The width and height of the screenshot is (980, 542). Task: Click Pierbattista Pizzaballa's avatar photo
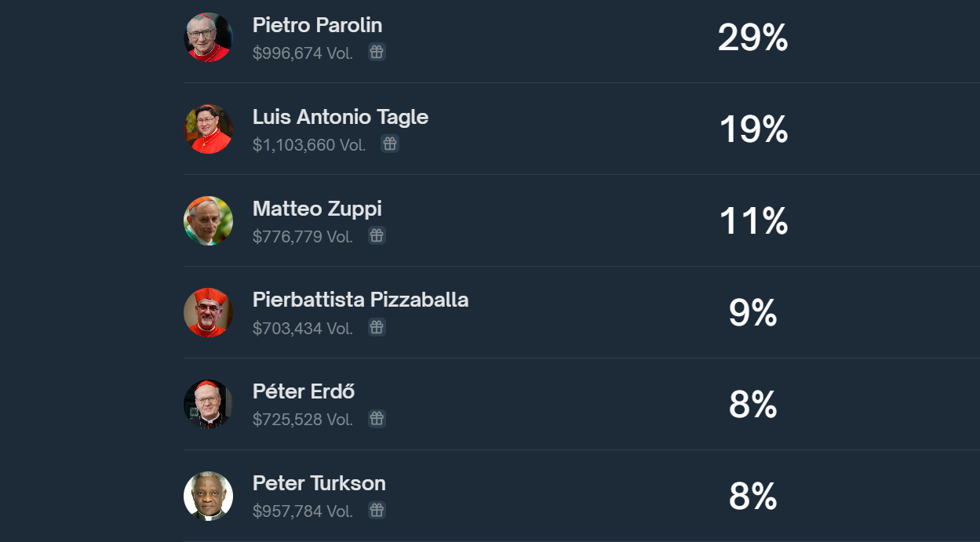pyautogui.click(x=208, y=312)
